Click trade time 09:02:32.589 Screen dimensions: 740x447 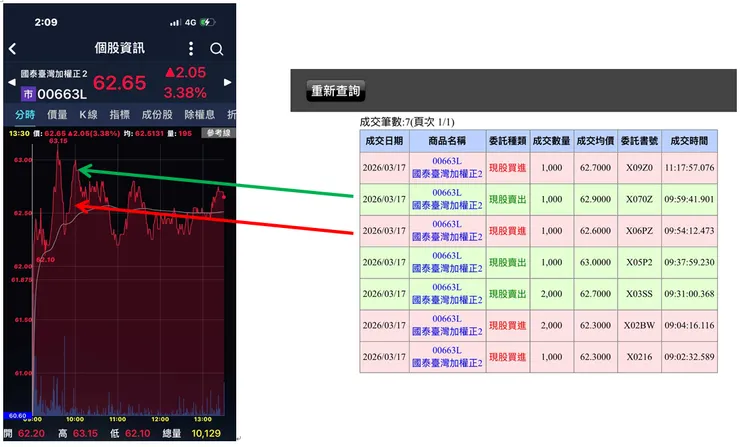pos(690,357)
